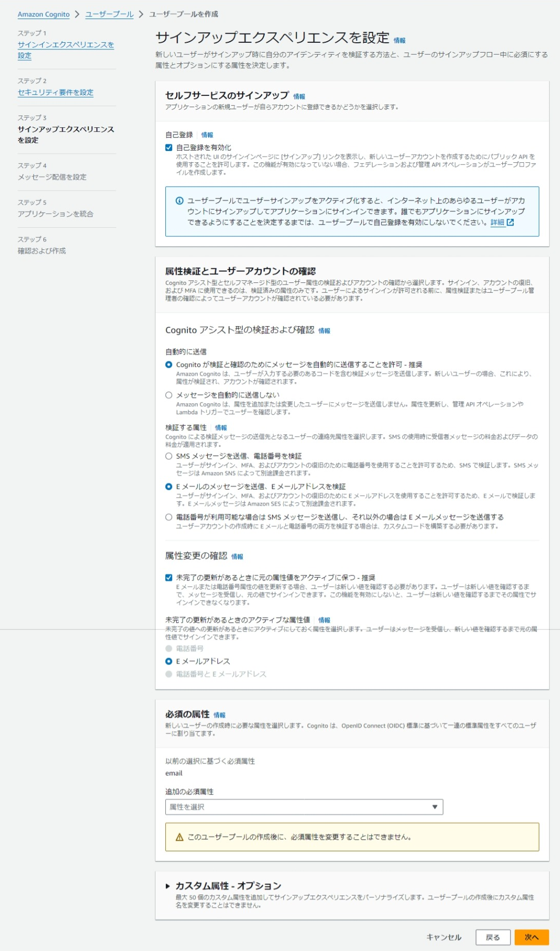Viewport: 560px width, 951px height.
Task: Open Step 1 サインインエクスペリエンスを設定 link
Action: [x=66, y=50]
